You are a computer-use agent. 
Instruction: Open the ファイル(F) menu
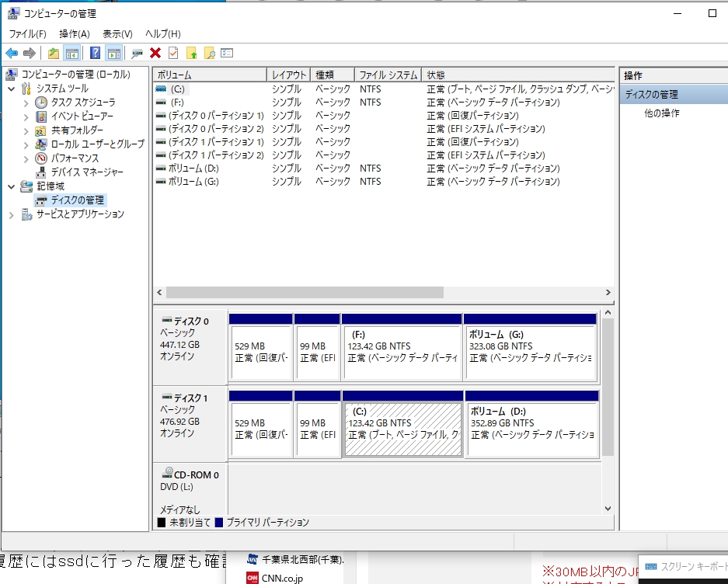28,34
